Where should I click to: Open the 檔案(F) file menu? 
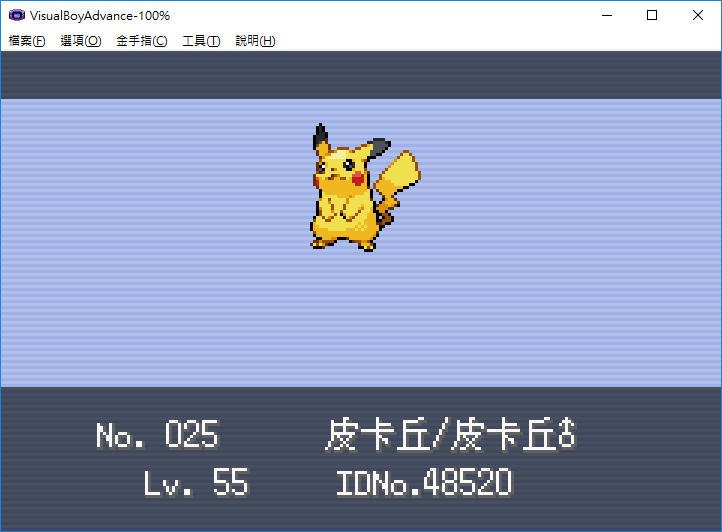click(27, 41)
